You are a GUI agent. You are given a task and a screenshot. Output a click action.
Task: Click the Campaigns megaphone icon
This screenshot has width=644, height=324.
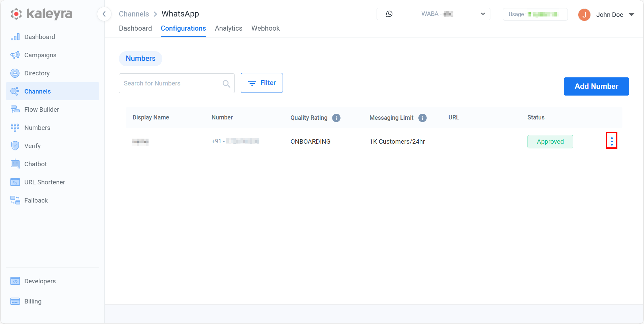pyautogui.click(x=15, y=55)
